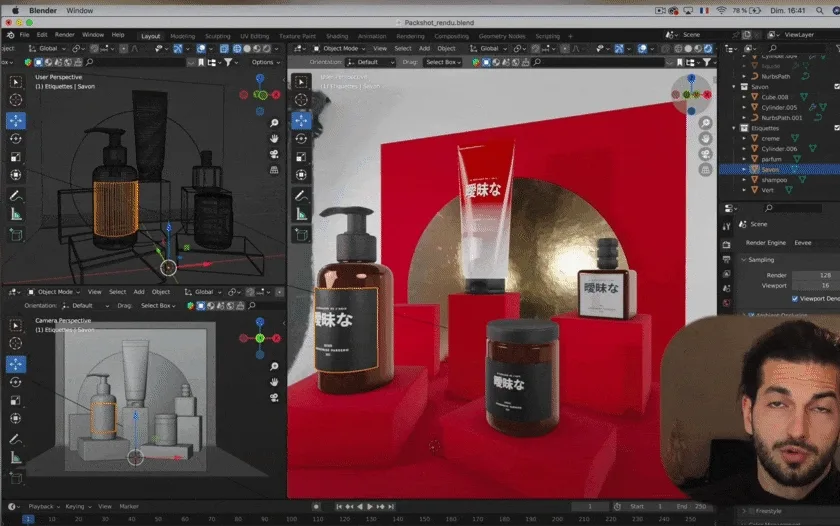Image resolution: width=840 pixels, height=526 pixels.
Task: Toggle camera view icon in top-left viewport
Action: pyautogui.click(x=274, y=155)
